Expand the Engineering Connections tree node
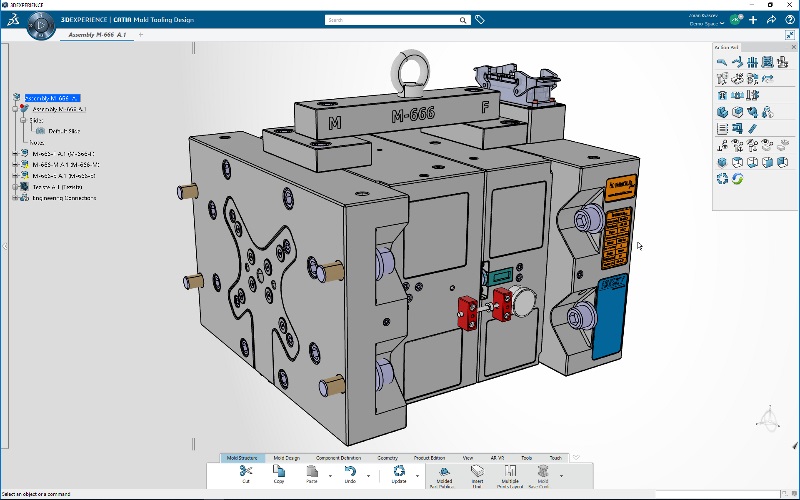Screen dimensions: 800x500 (x=16, y=198)
